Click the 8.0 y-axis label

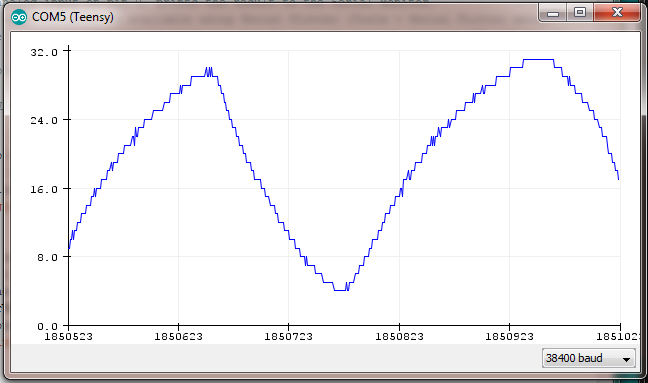(48, 257)
